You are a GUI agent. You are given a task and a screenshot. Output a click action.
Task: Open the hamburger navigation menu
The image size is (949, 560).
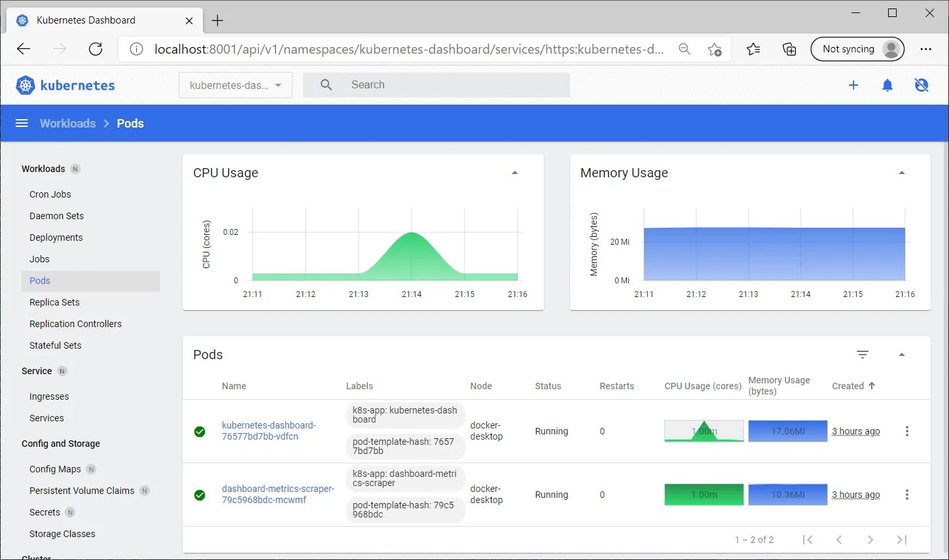coord(22,123)
